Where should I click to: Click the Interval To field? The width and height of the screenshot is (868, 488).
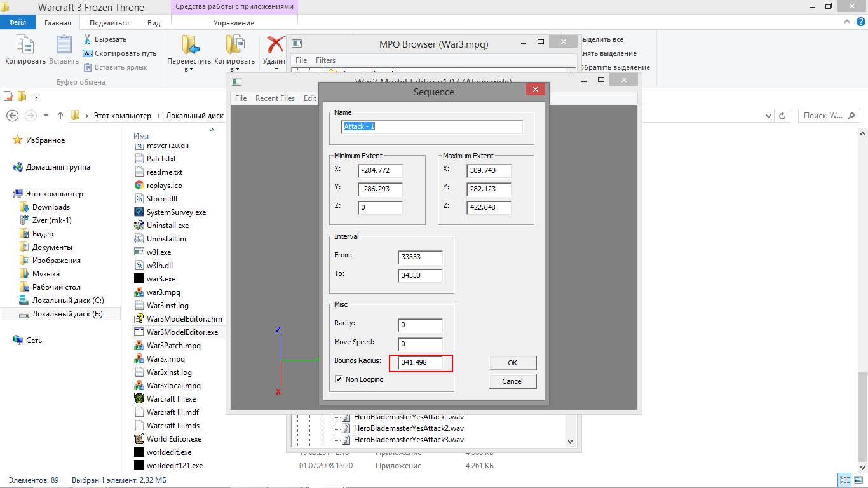click(x=421, y=276)
